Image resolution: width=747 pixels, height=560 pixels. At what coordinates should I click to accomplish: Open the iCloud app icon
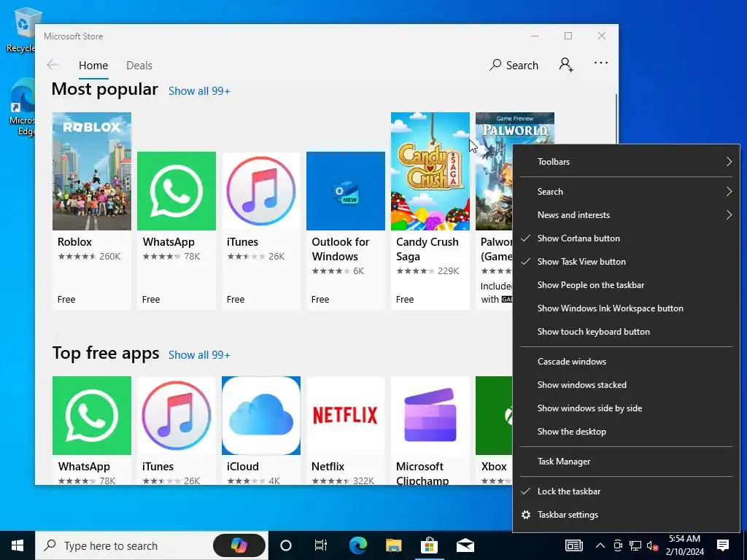(261, 415)
